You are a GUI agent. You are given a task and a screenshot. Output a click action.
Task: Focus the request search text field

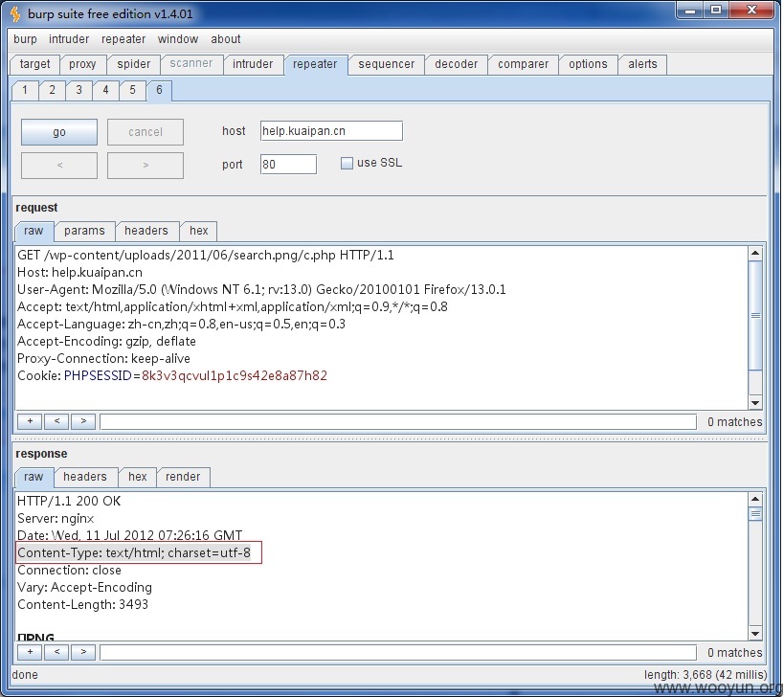398,422
